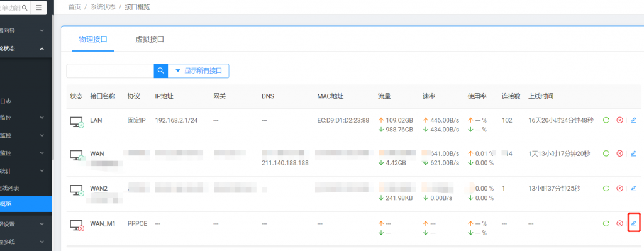644x251 pixels.
Task: Click the MAC address EC:D9:D1:D2:23:88
Action: (x=343, y=120)
